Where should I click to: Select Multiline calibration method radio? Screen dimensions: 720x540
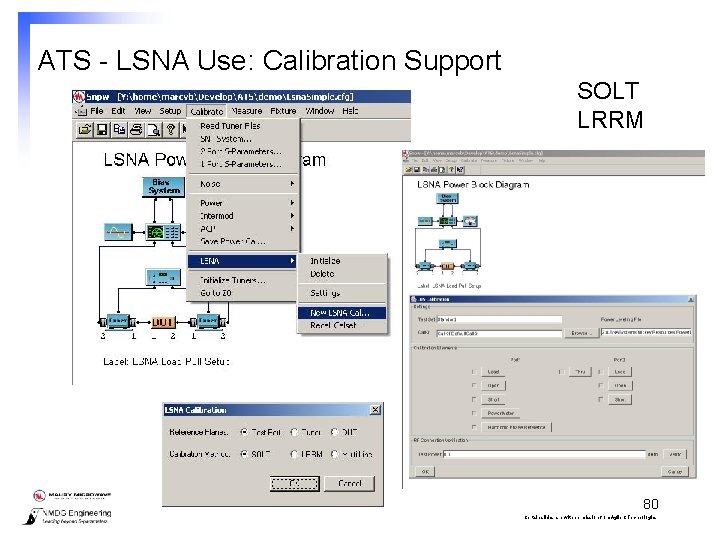pyautogui.click(x=335, y=454)
